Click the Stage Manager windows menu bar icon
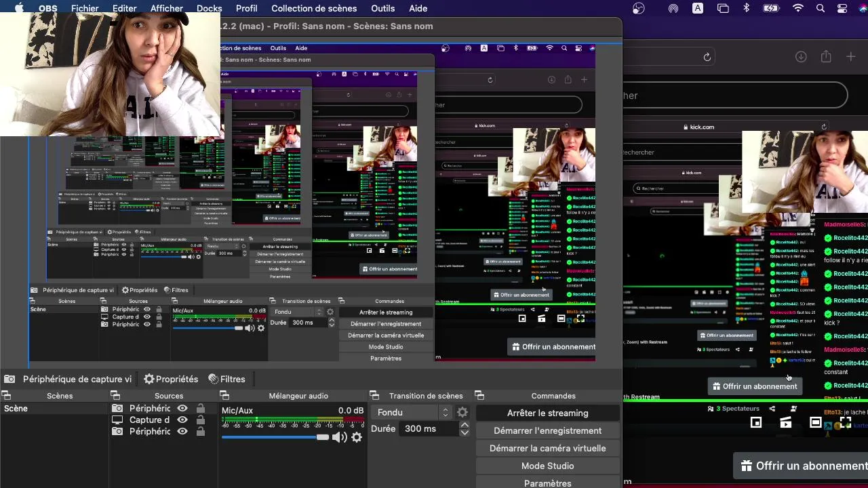The height and width of the screenshot is (488, 868). point(723,8)
